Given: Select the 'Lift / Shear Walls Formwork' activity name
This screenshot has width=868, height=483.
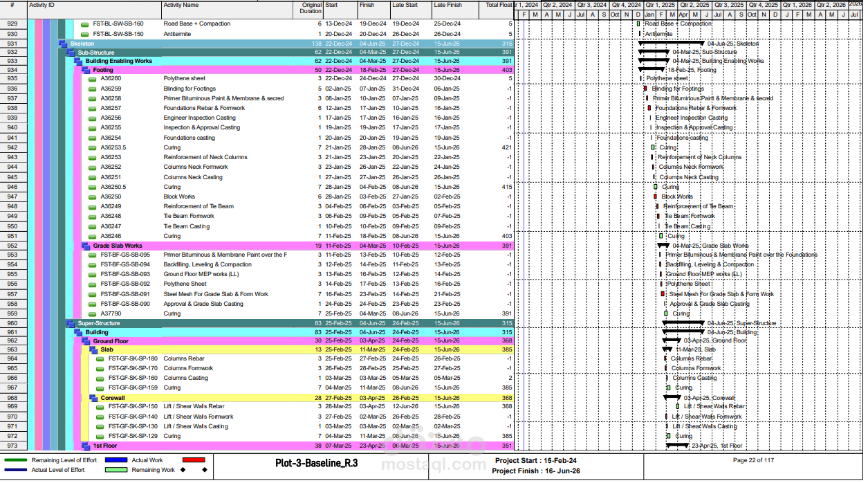Looking at the screenshot, I should pyautogui.click(x=198, y=417).
